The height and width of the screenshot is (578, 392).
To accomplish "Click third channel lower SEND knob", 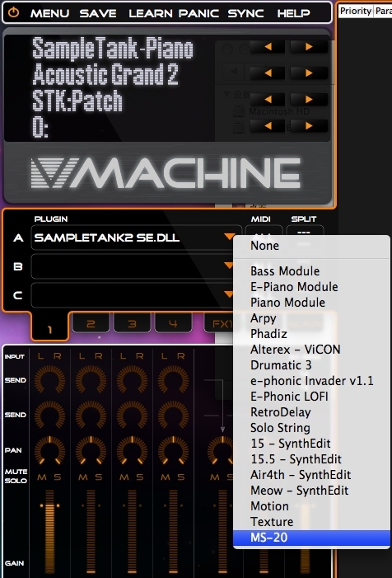I will coord(132,415).
